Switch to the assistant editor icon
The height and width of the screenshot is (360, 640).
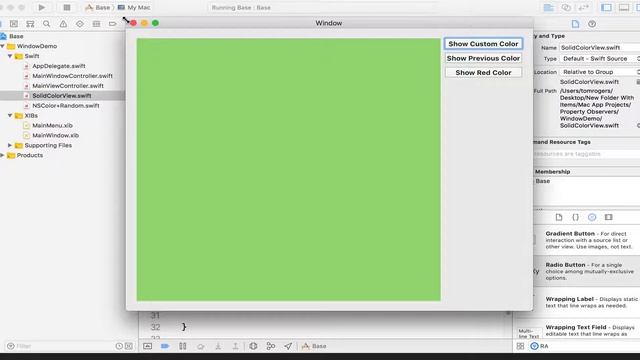pos(566,7)
